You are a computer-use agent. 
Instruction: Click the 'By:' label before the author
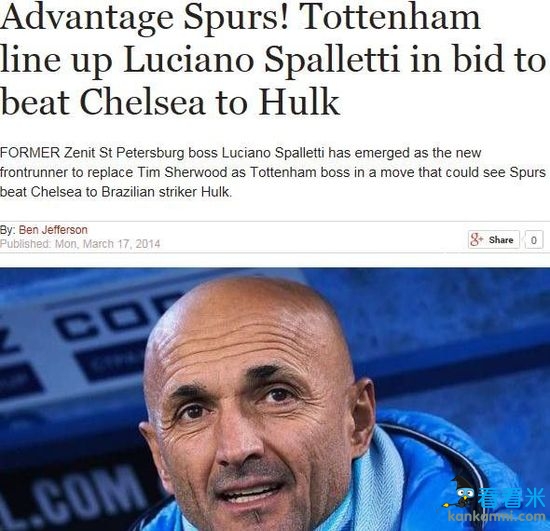click(x=7, y=230)
